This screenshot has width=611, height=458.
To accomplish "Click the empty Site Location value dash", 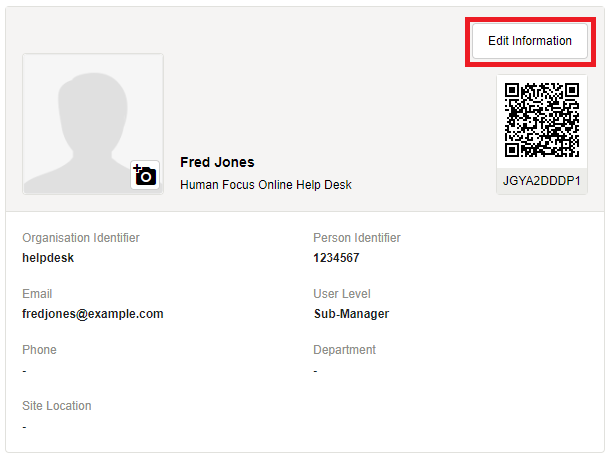I will (25, 427).
